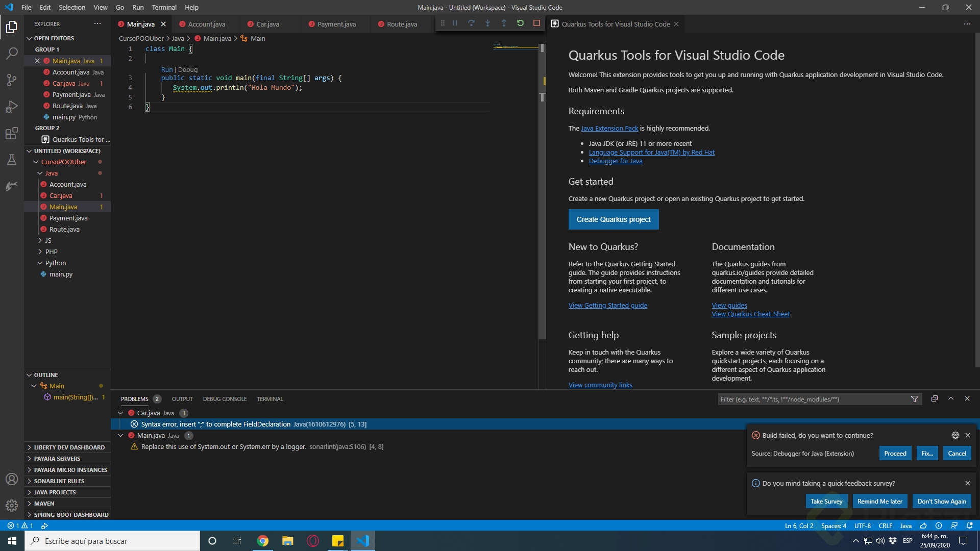
Task: Click the thumbs-up Java status icon
Action: tap(923, 525)
